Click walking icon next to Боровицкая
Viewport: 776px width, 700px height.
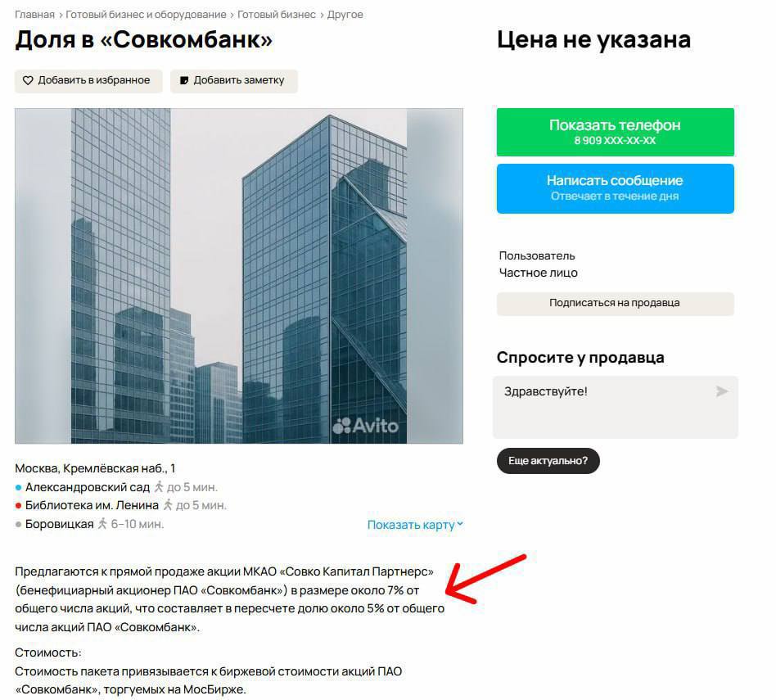[102, 523]
